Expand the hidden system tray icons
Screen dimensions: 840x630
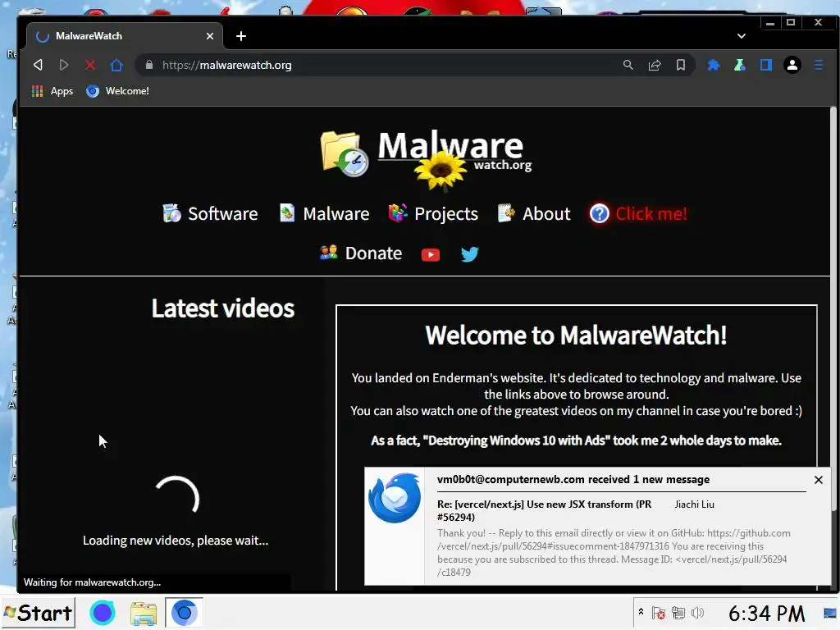tap(641, 611)
